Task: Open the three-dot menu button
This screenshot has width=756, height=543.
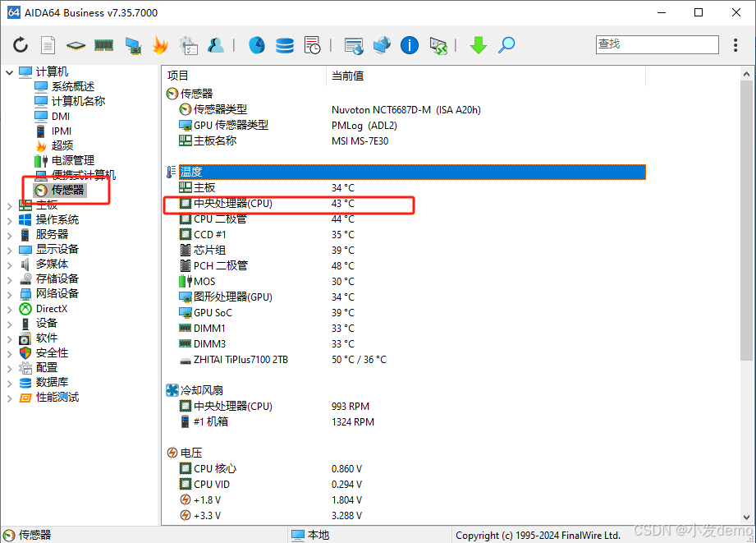Action: point(735,45)
